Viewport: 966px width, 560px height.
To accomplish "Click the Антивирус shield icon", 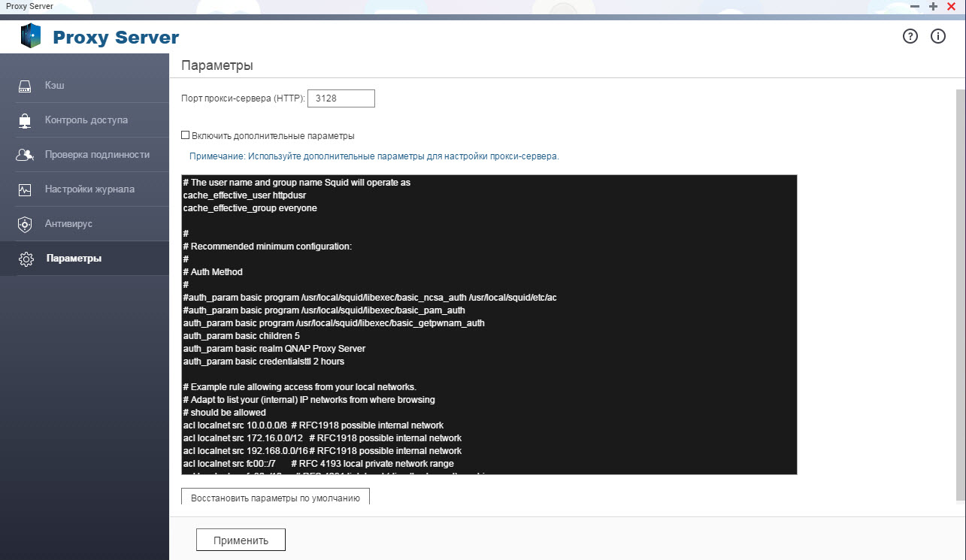I will tap(25, 224).
